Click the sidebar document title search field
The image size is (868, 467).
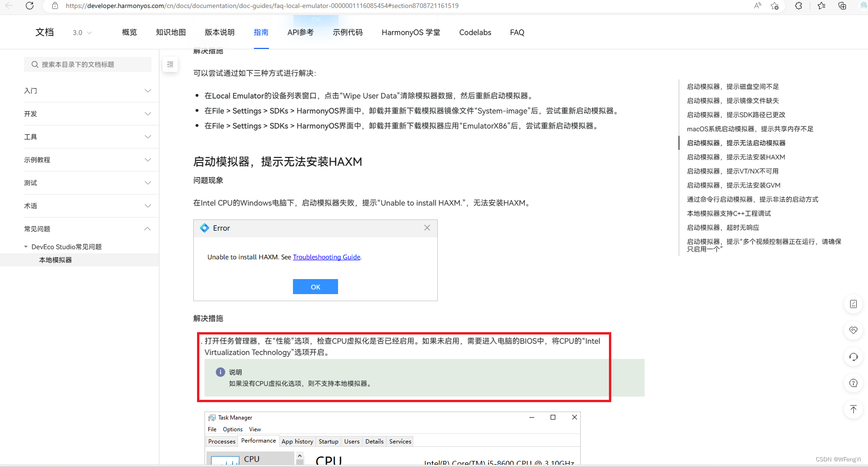coord(87,64)
